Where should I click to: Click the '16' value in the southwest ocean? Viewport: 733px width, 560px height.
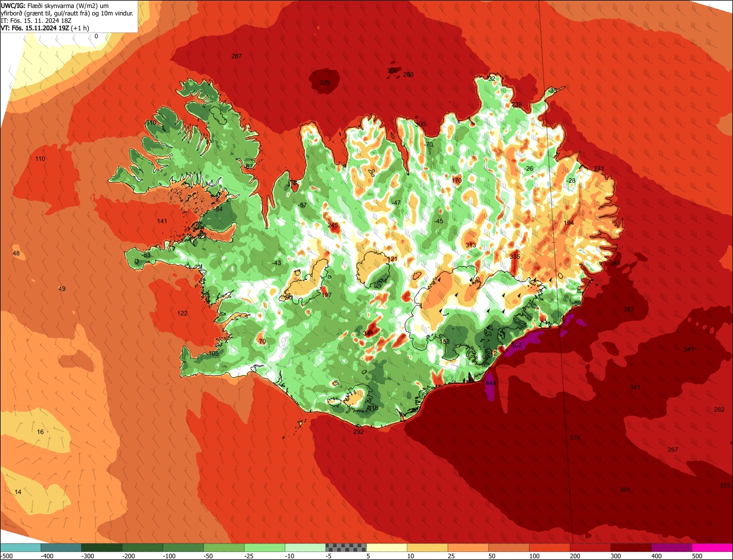40,432
